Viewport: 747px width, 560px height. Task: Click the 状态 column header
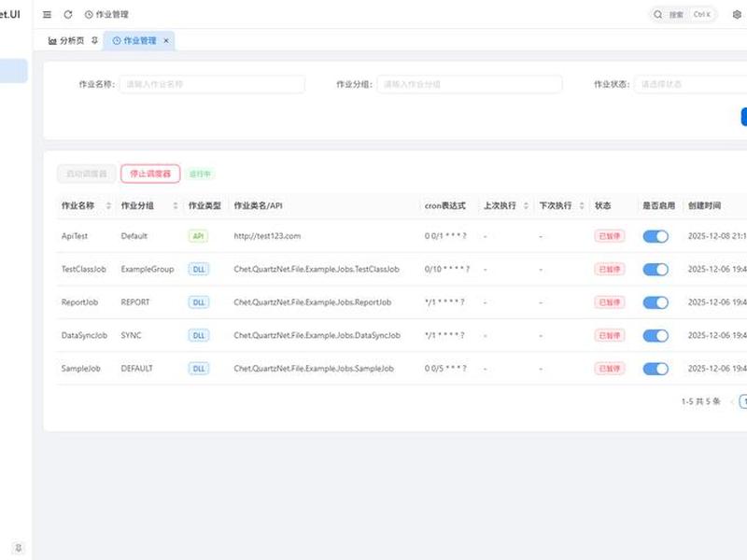[602, 205]
